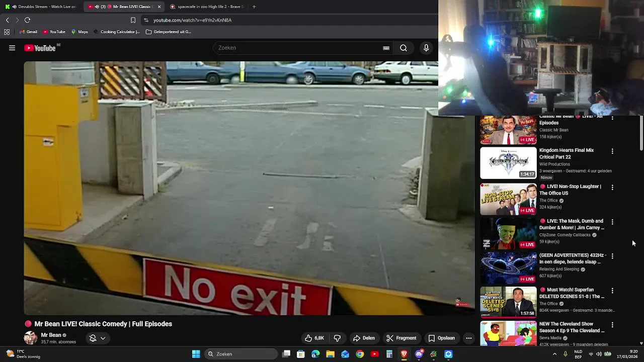
Task: Open the Gmail bookmark
Action: pyautogui.click(x=28, y=32)
